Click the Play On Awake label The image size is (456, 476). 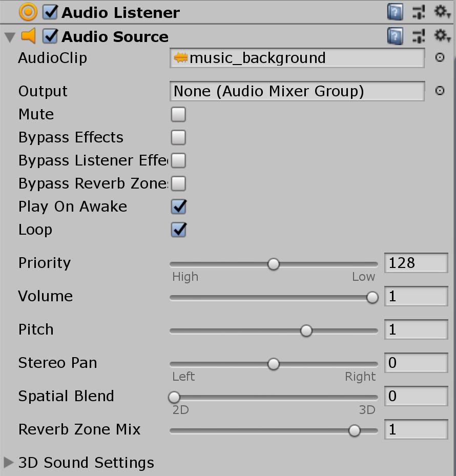(x=73, y=207)
